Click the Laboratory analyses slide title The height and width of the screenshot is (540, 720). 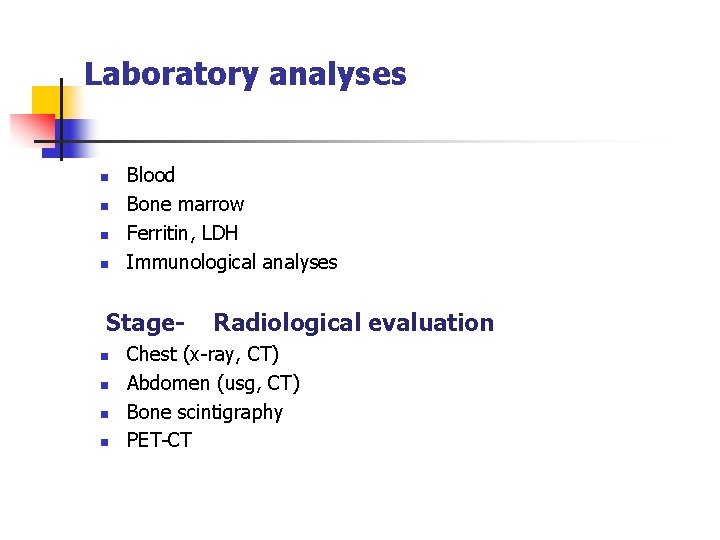pos(245,74)
